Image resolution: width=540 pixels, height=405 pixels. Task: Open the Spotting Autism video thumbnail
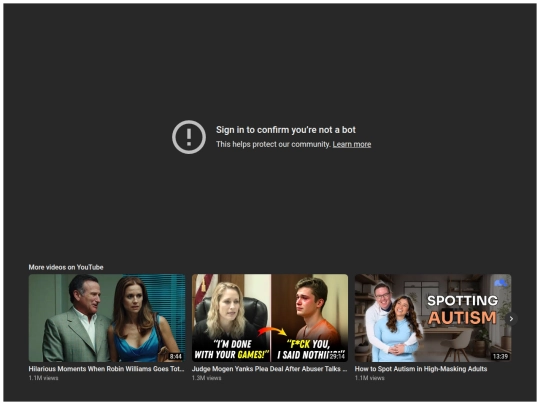point(433,318)
